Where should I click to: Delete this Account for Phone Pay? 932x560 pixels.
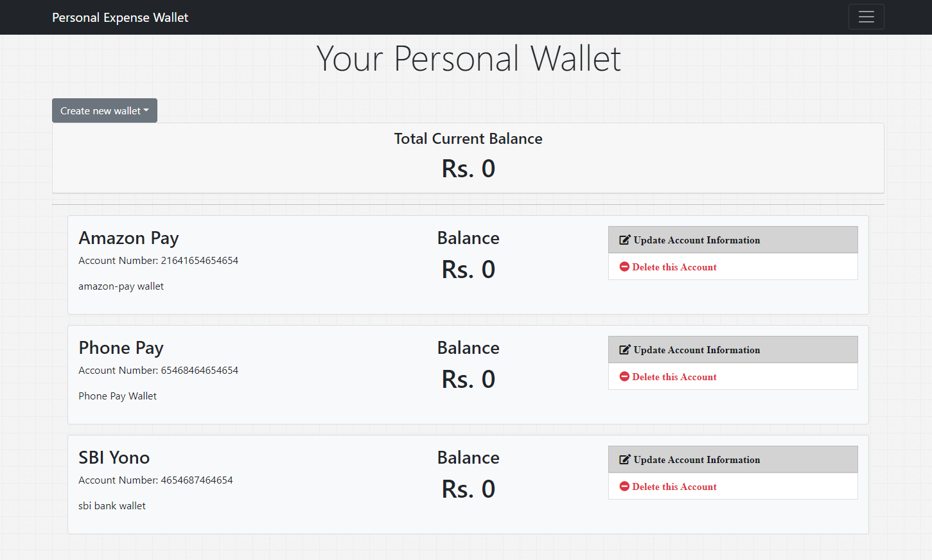click(x=674, y=377)
